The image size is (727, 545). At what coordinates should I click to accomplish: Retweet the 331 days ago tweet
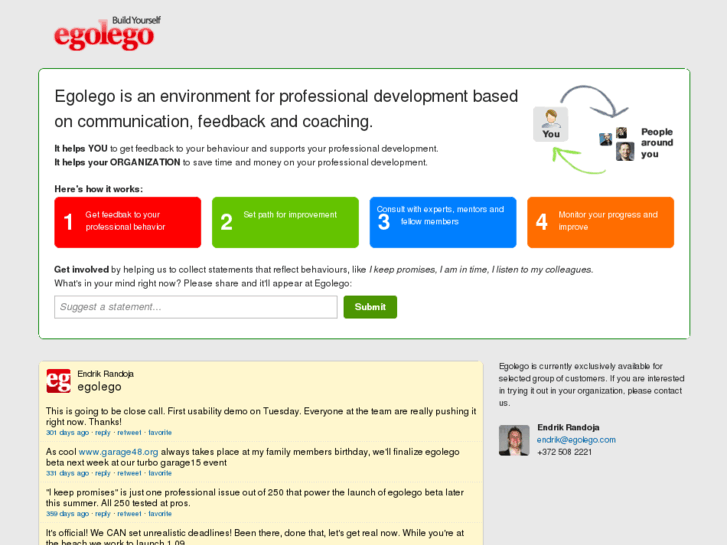(129, 474)
